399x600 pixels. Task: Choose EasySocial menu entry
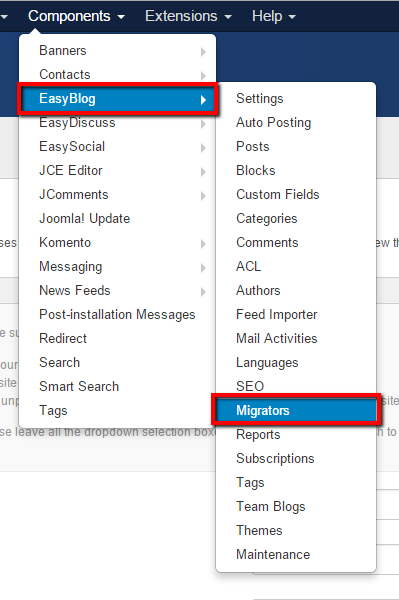(117, 147)
